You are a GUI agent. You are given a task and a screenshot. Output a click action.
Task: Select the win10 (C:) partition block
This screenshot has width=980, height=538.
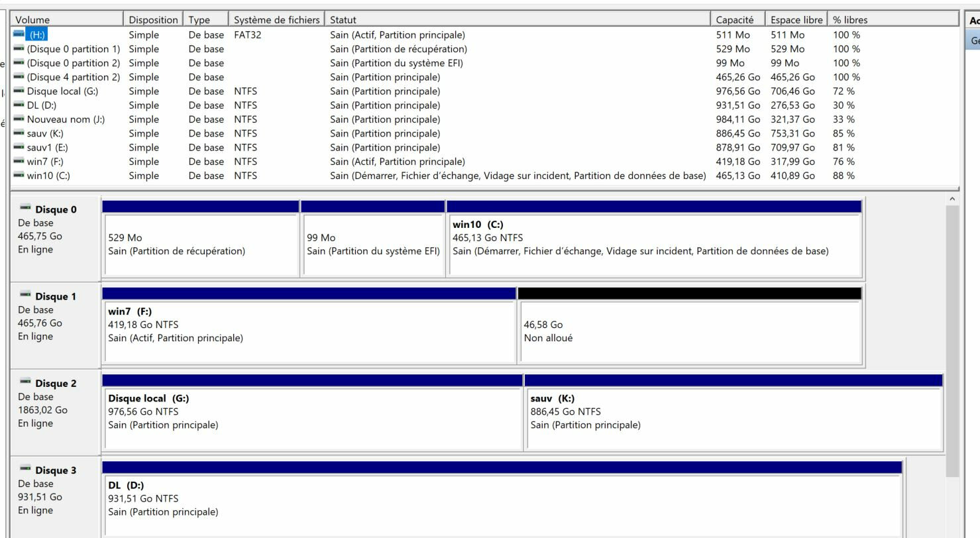click(x=655, y=239)
